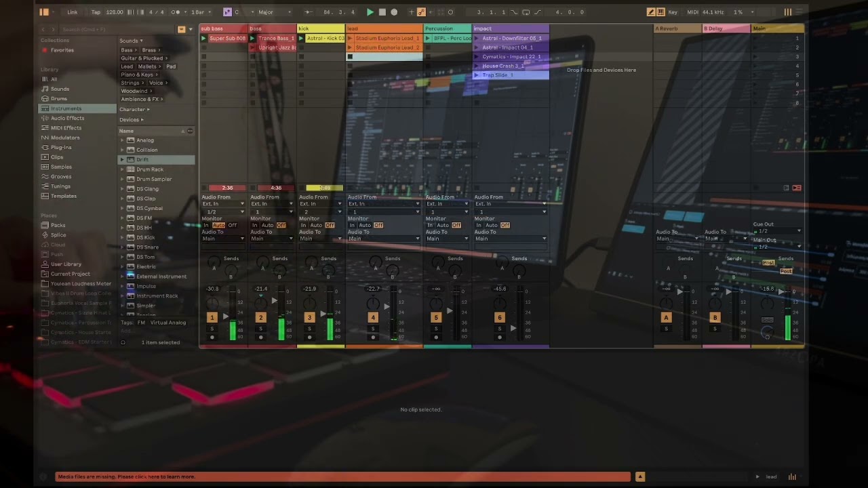Image resolution: width=868 pixels, height=488 pixels.
Task: Toggle track 2 activator button
Action: [x=260, y=317]
